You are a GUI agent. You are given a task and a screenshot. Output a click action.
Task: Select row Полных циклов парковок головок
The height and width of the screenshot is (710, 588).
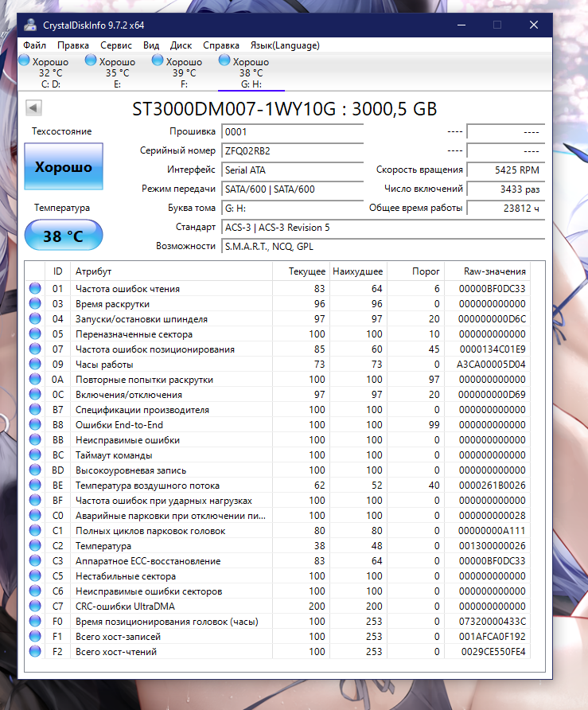(x=278, y=531)
